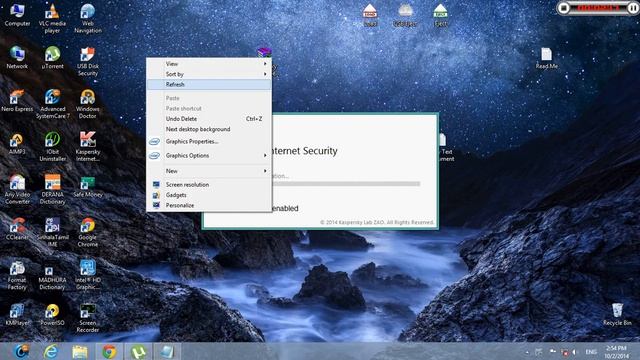Select Next desktop background
The width and height of the screenshot is (640, 360).
pyautogui.click(x=209, y=129)
